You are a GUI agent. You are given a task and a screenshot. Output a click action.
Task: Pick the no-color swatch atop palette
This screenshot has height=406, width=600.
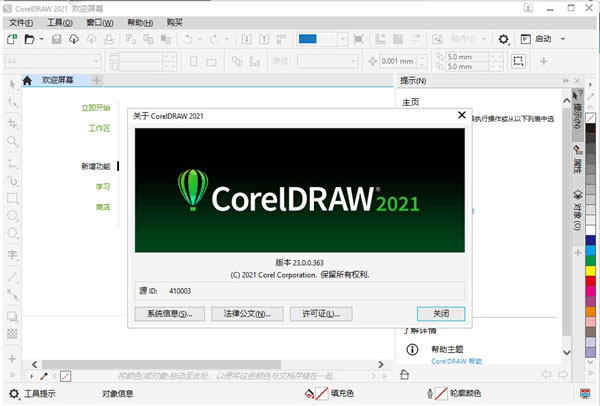(590, 117)
